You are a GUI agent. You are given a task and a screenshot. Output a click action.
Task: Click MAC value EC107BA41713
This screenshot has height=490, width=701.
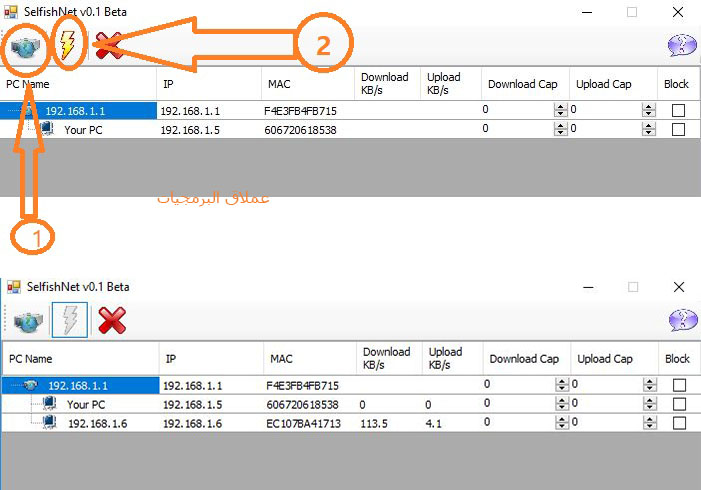pyautogui.click(x=304, y=423)
